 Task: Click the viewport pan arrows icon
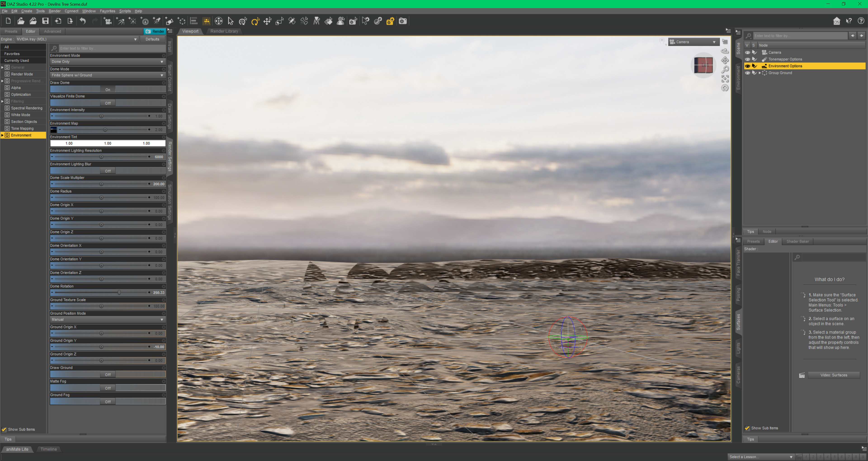[x=725, y=60]
